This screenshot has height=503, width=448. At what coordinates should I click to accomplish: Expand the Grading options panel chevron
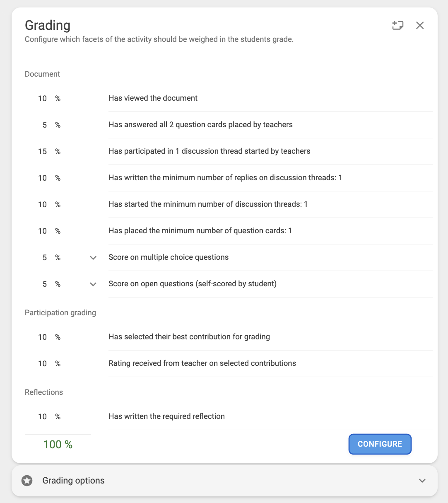(x=422, y=481)
